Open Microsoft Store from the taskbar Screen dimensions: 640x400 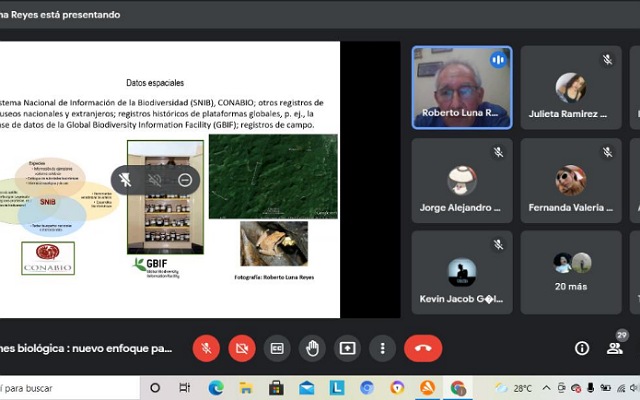(276, 388)
